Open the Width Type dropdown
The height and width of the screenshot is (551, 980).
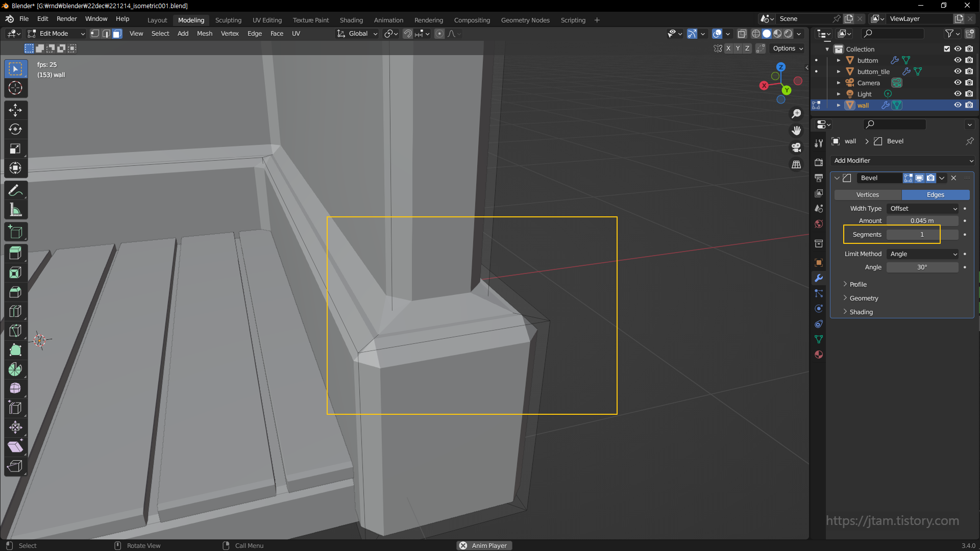pos(923,208)
